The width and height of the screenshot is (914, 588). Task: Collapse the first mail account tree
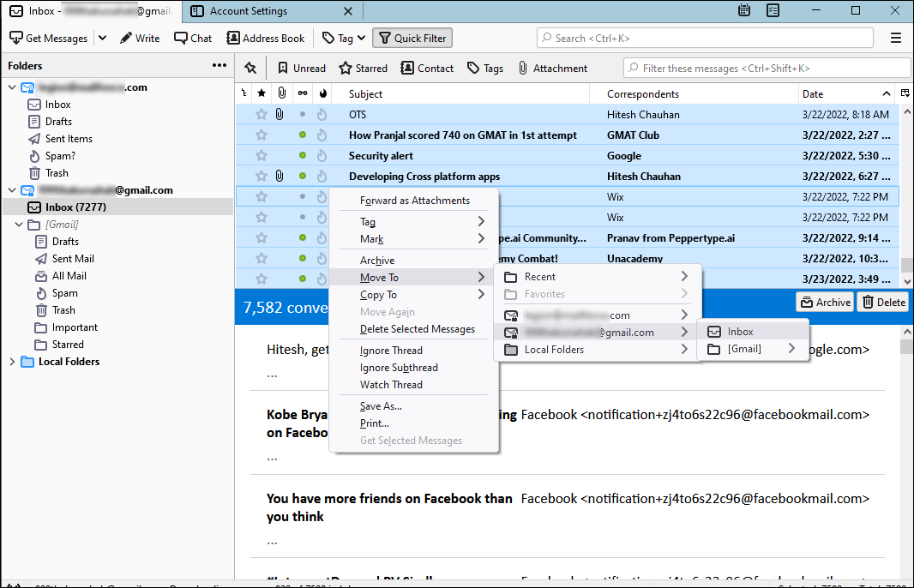coord(12,87)
